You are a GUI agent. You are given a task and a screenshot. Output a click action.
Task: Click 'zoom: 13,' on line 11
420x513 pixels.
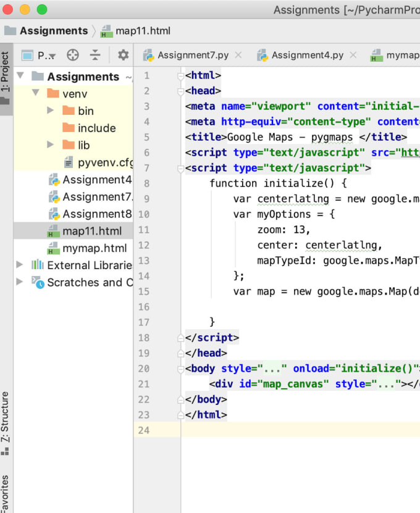click(x=283, y=230)
